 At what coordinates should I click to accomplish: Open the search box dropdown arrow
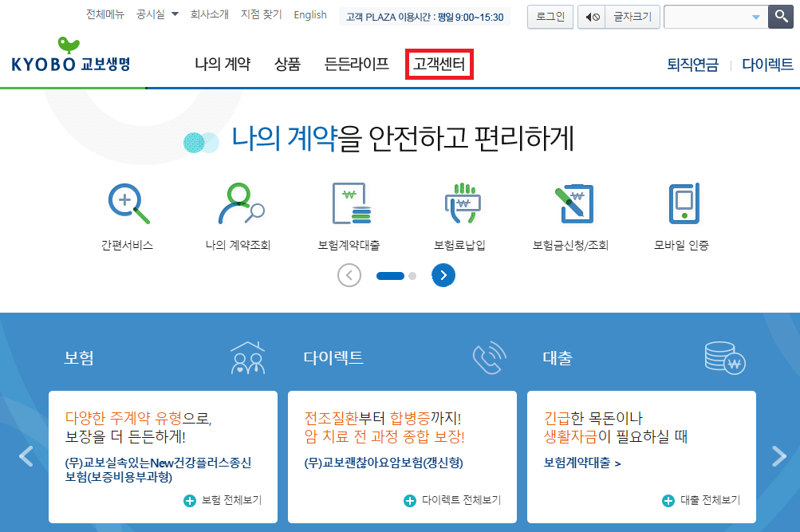click(x=756, y=18)
